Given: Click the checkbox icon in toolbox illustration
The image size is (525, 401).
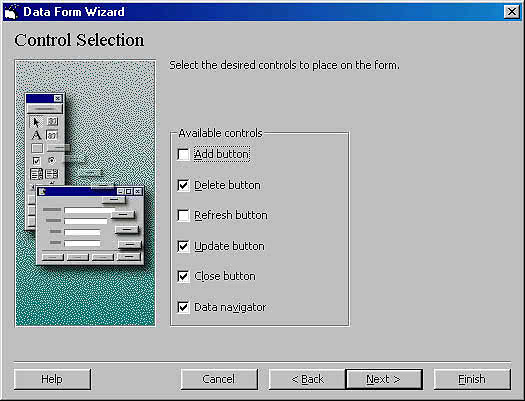Looking at the screenshot, I should 36,161.
